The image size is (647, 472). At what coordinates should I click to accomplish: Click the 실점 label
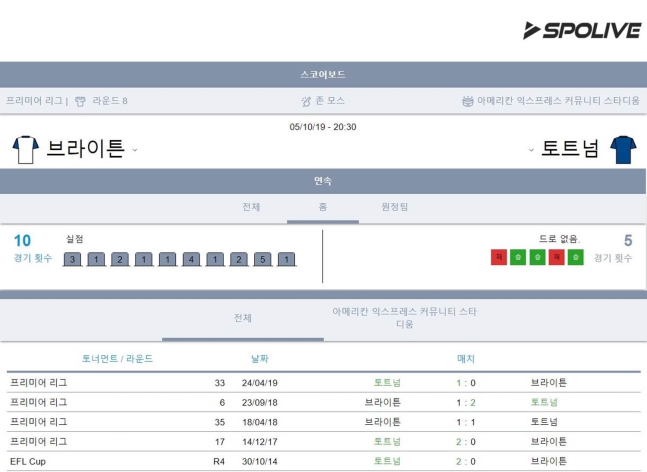(x=74, y=239)
